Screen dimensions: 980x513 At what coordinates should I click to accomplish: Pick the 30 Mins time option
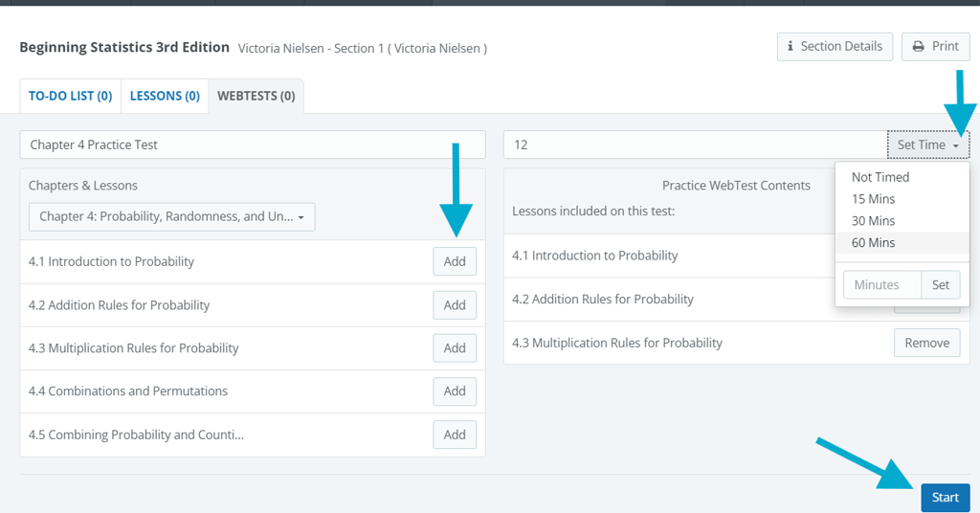coord(873,221)
